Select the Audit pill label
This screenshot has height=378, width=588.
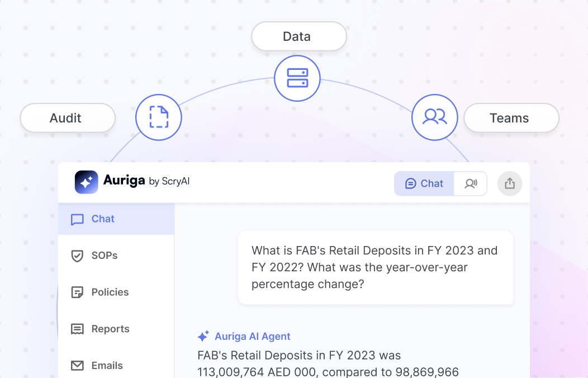(x=68, y=118)
